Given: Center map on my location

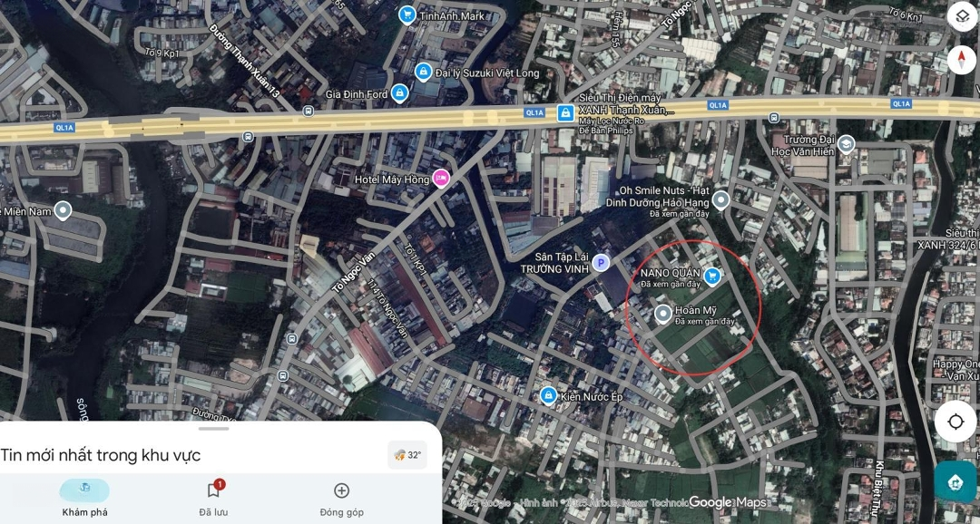Looking at the screenshot, I should click(955, 422).
